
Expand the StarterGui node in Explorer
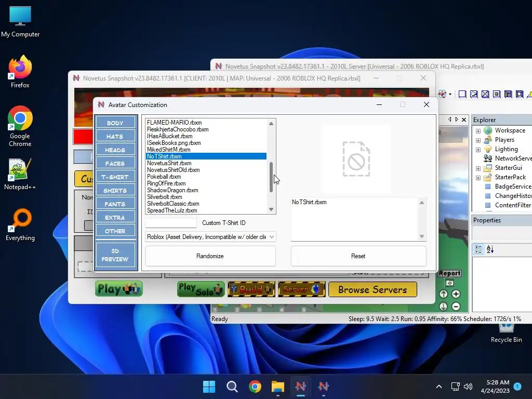pos(478,168)
